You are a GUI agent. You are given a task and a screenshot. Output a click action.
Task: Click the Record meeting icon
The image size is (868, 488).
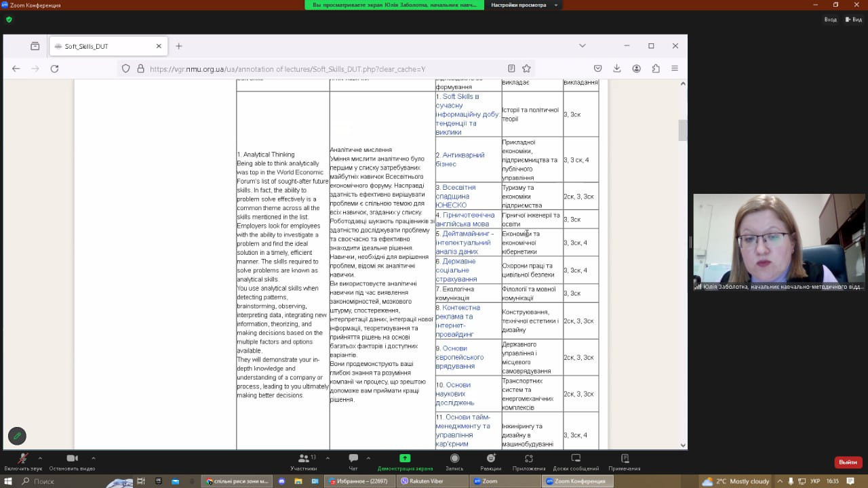pos(454,459)
